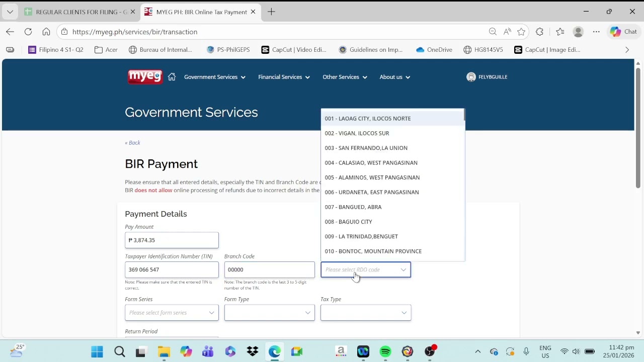Open the Windows Start menu
The width and height of the screenshot is (644, 362).
pos(97,351)
